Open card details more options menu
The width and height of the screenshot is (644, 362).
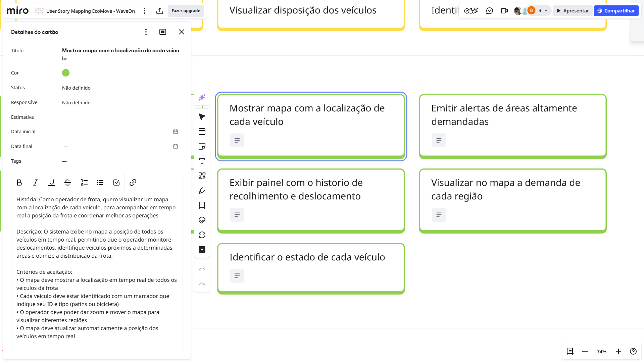(x=146, y=32)
